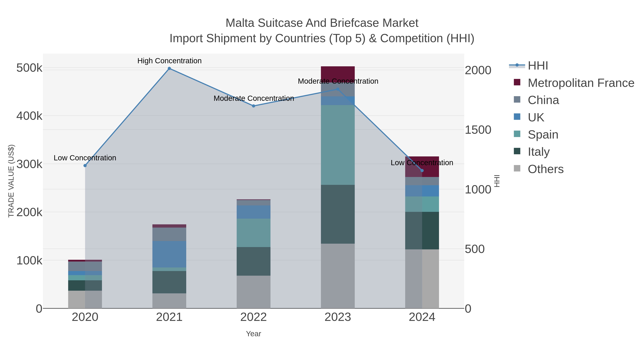Click the 'Low Concentration' label above 2020
644x362 pixels.
(x=85, y=158)
